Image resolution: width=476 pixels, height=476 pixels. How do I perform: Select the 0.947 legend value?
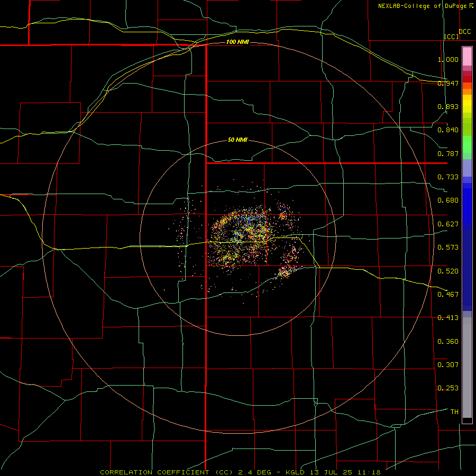tap(448, 83)
